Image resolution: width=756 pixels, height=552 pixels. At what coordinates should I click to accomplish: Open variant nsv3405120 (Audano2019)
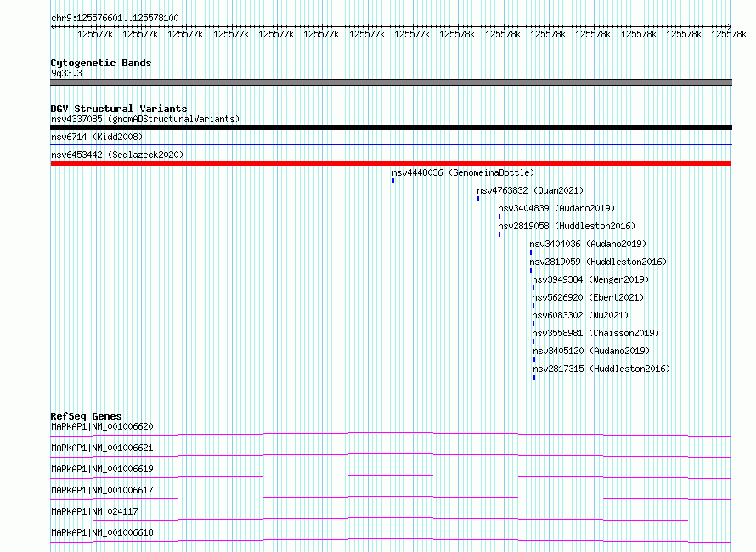tap(591, 351)
